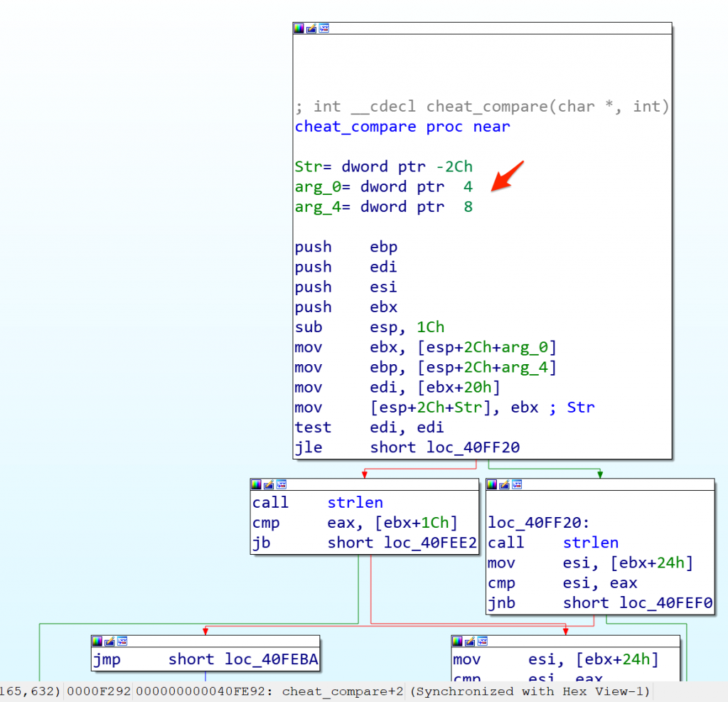The image size is (728, 702).
Task: Select the cheat_compare proc near name
Action: point(355,127)
